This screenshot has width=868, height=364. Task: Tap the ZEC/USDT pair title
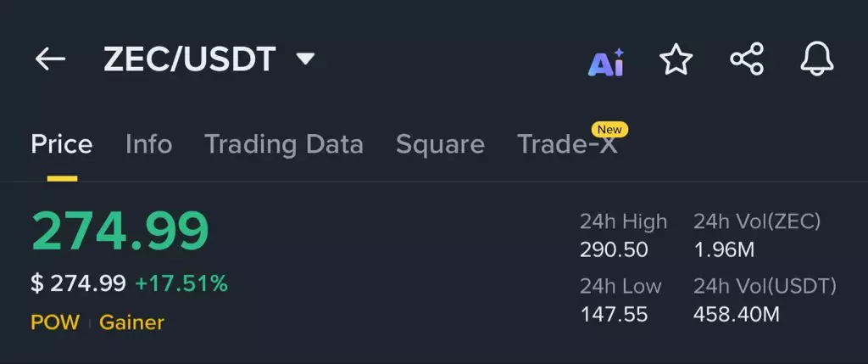(189, 59)
